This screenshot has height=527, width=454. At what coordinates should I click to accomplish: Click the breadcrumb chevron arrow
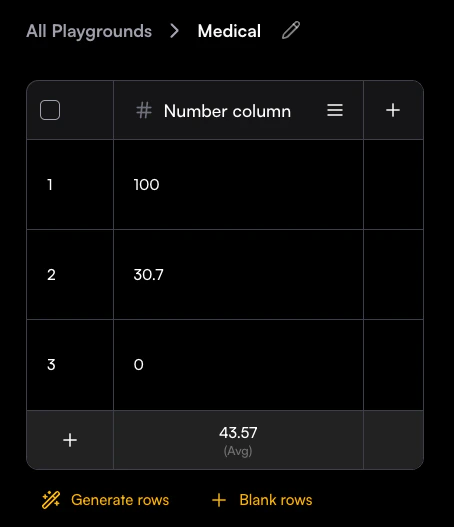point(174,31)
